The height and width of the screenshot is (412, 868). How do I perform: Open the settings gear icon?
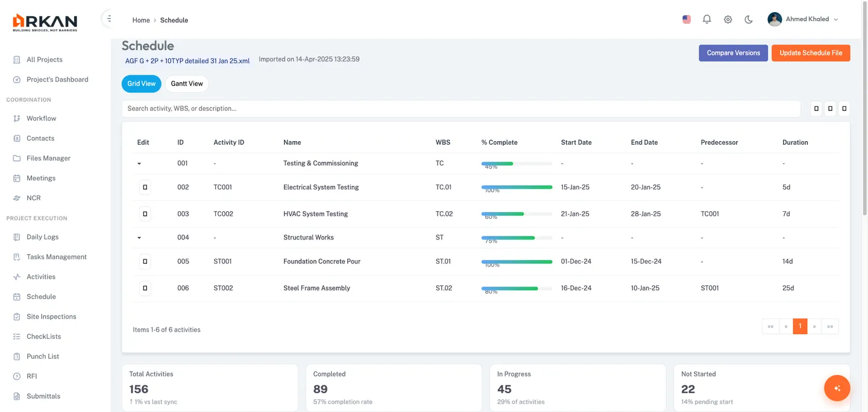coord(728,19)
